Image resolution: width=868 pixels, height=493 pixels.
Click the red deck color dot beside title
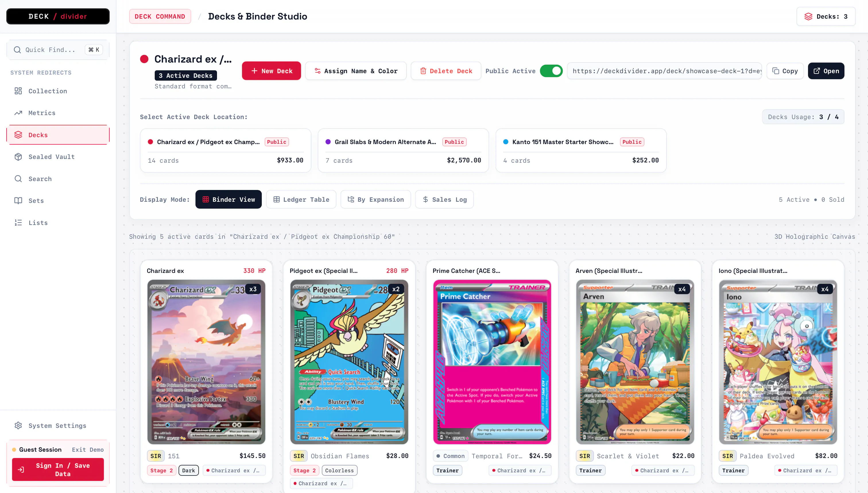point(144,59)
